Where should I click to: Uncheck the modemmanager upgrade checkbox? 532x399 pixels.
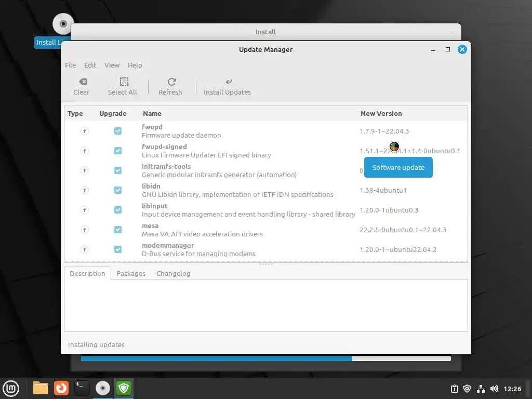click(118, 249)
